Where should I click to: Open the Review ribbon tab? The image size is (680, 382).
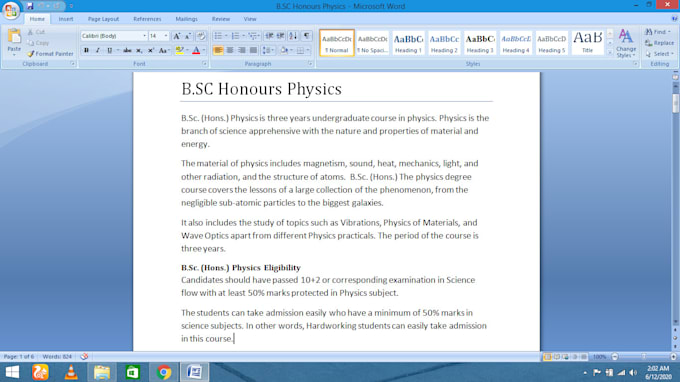[221, 19]
